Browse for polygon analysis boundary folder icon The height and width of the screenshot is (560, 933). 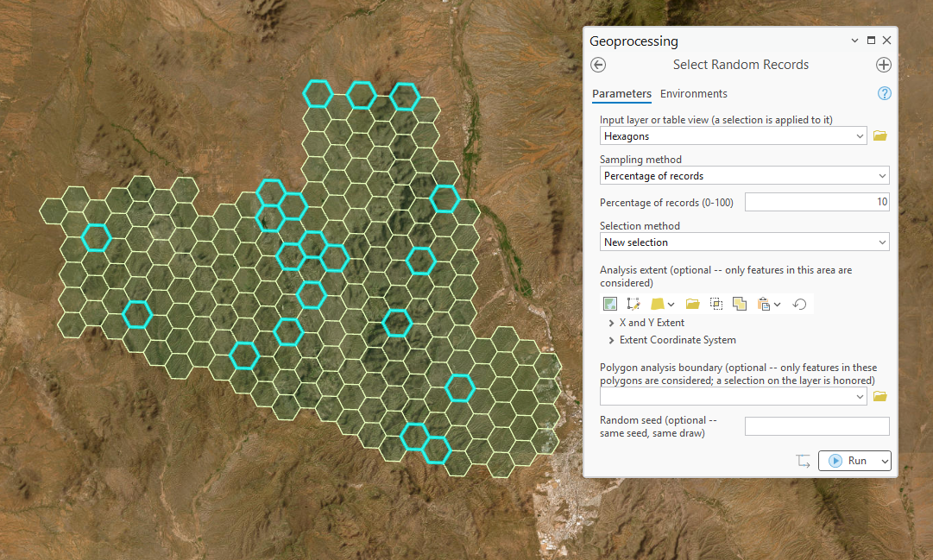point(880,396)
